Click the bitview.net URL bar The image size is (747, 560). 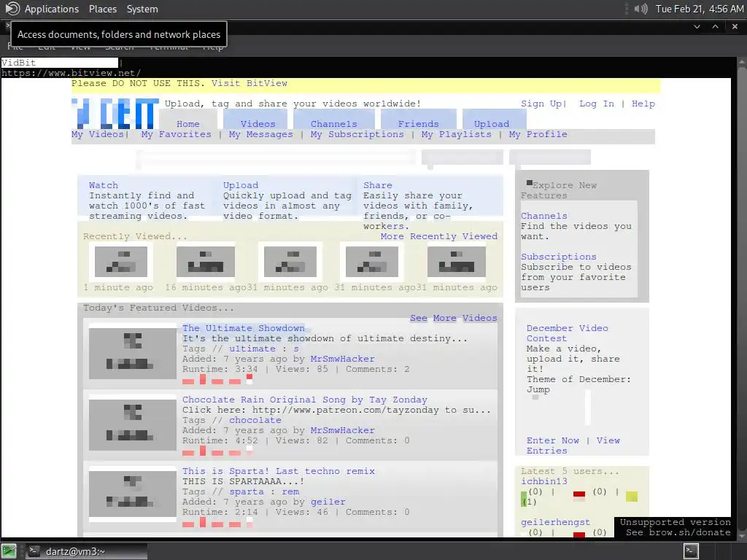(71, 73)
